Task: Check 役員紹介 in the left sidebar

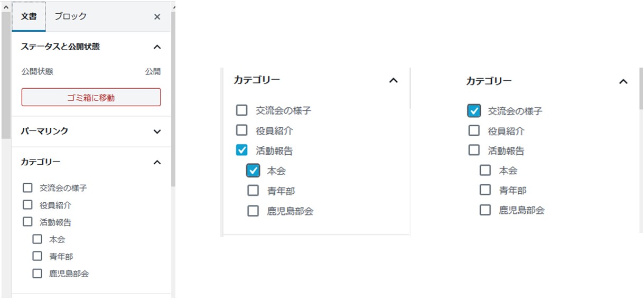Action: click(27, 205)
